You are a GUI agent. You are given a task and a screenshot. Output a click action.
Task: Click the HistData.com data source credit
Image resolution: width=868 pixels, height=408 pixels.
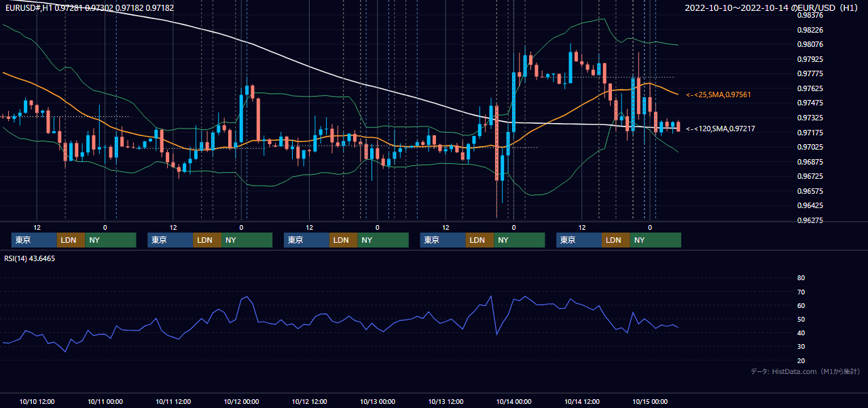pos(806,371)
